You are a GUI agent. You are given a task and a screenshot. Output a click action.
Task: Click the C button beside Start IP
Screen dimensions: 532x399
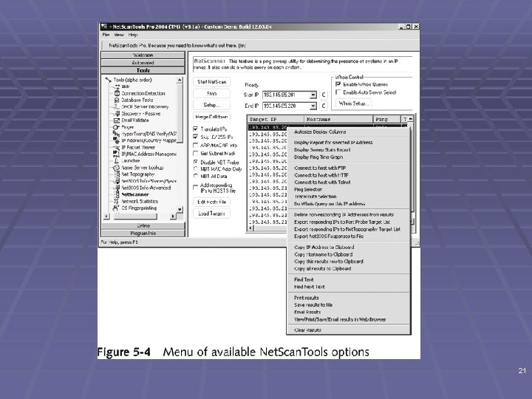pos(324,95)
